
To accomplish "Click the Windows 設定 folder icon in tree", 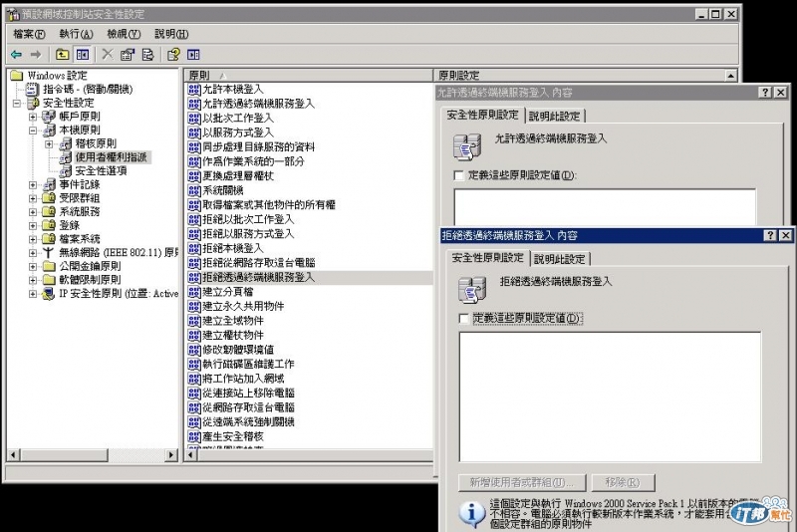I will 17,75.
